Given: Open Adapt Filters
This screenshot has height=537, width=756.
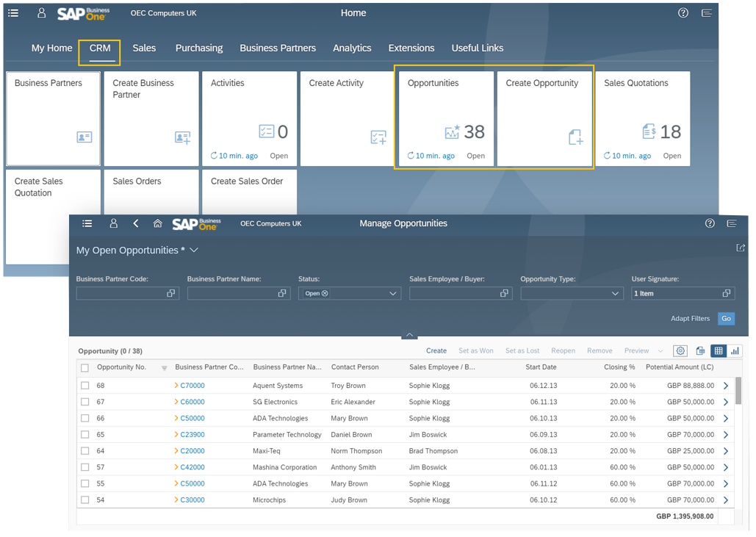Looking at the screenshot, I should click(x=690, y=319).
